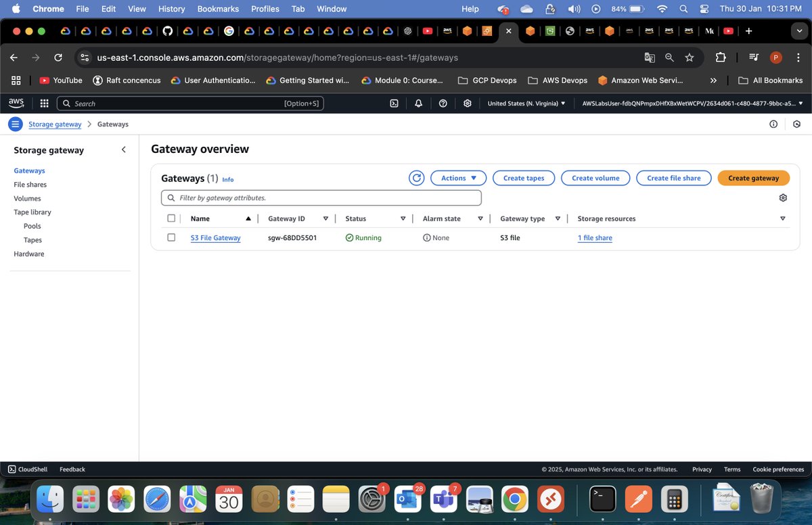
Task: Open Chrome extensions puzzle icon
Action: tap(720, 58)
